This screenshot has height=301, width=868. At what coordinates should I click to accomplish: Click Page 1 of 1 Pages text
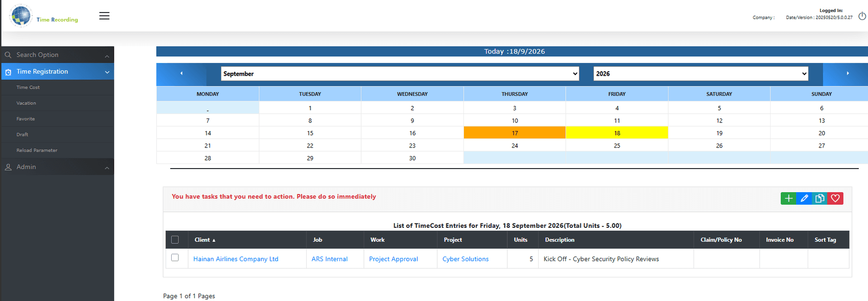tap(189, 296)
